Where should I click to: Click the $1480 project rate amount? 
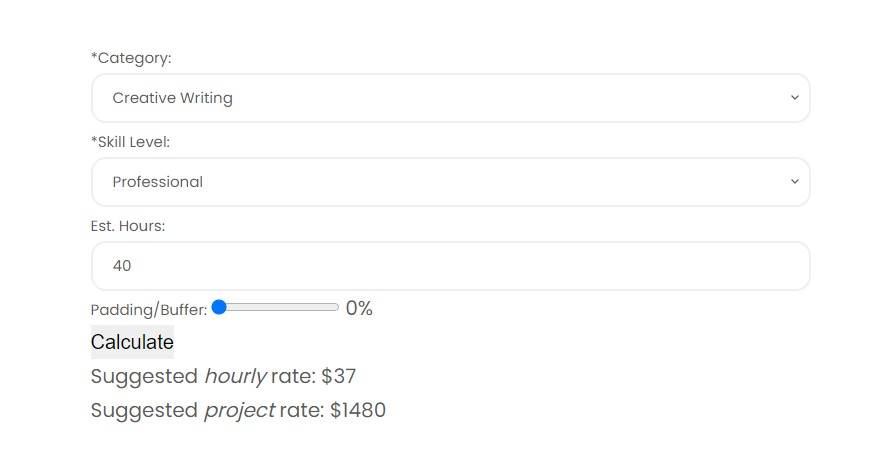click(x=358, y=411)
